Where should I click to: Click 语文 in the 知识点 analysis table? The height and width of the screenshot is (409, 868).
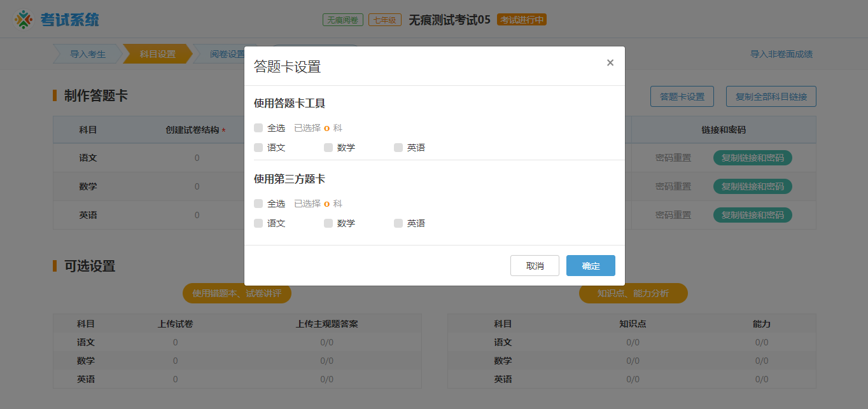503,342
